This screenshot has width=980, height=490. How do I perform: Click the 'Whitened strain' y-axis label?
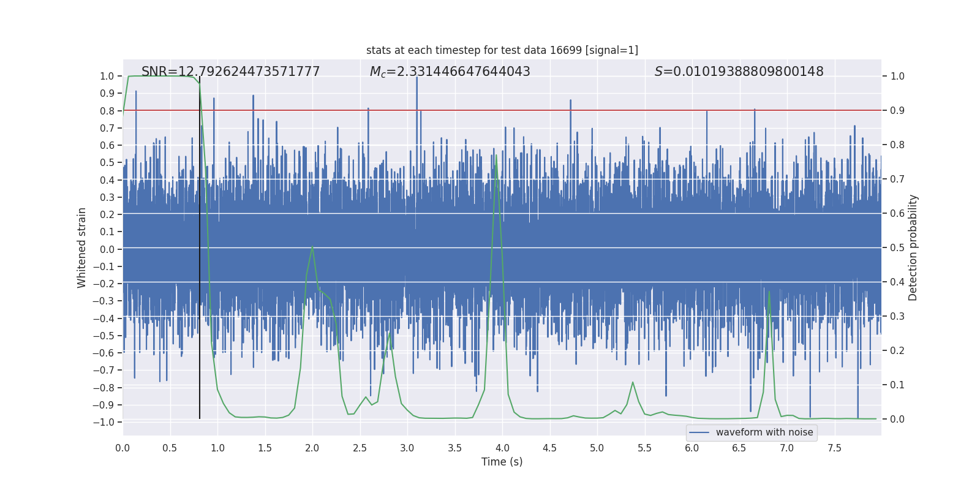(x=82, y=247)
